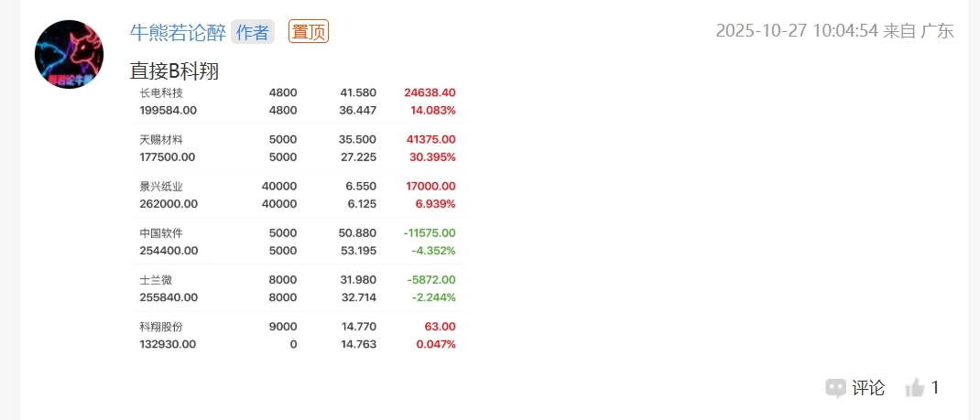
Task: Click the post text 直接B科翔
Action: (174, 71)
